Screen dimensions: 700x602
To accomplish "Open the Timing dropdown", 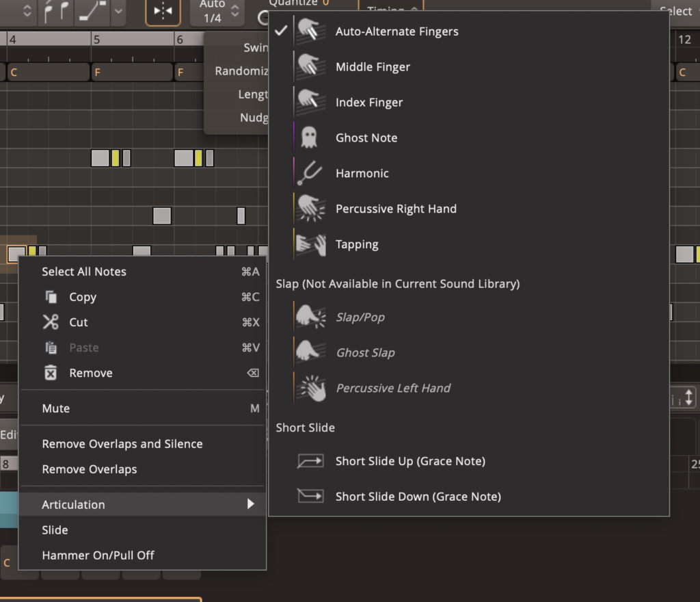I will coord(391,8).
